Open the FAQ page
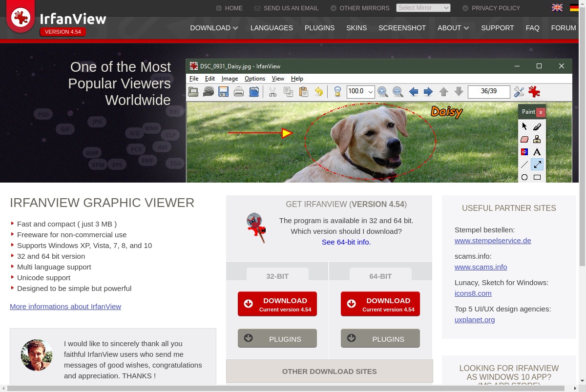Viewport: 586px width, 392px height. coord(533,28)
